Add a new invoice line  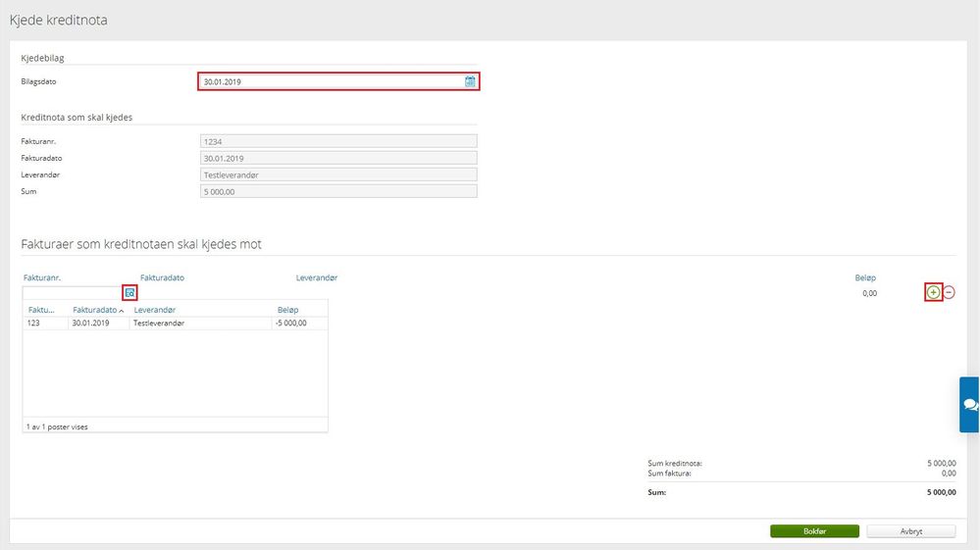tap(933, 292)
